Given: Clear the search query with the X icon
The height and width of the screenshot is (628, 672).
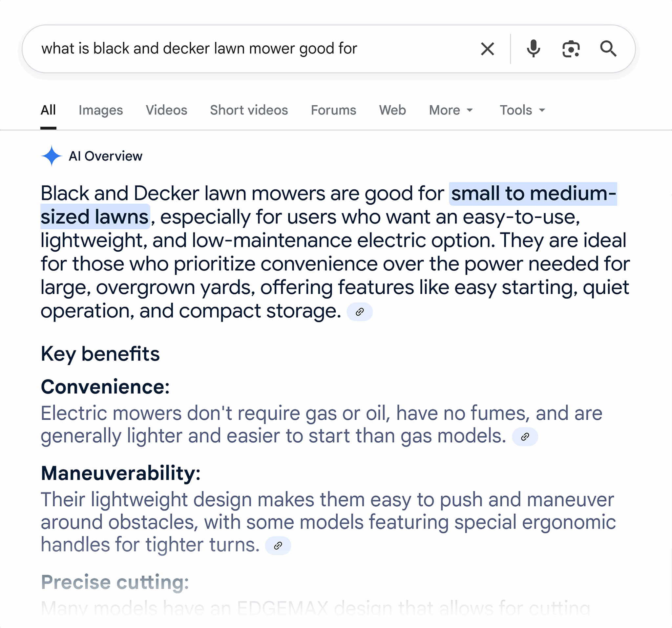Looking at the screenshot, I should 487,49.
